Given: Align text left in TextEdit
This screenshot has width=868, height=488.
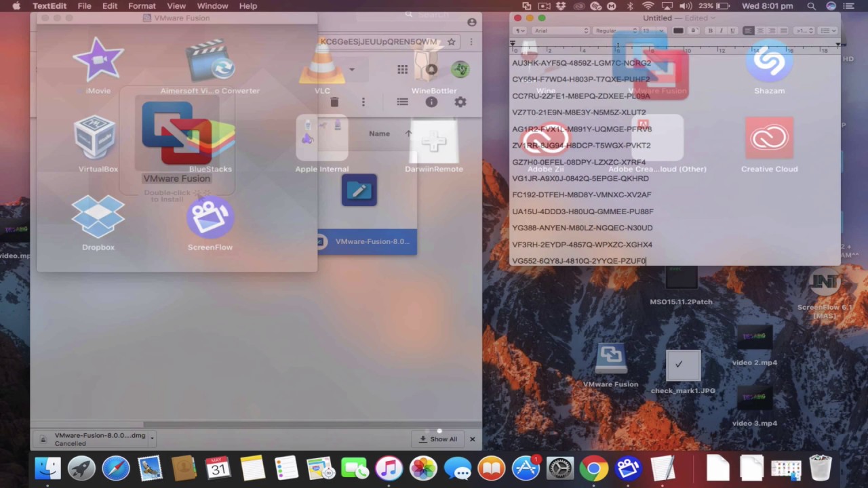Looking at the screenshot, I should [748, 30].
